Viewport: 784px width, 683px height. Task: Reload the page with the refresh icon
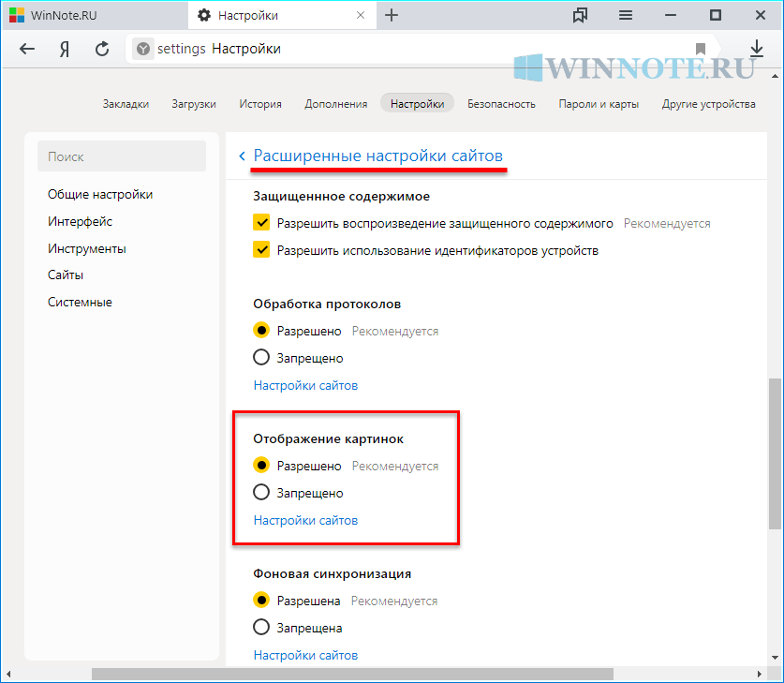(103, 49)
